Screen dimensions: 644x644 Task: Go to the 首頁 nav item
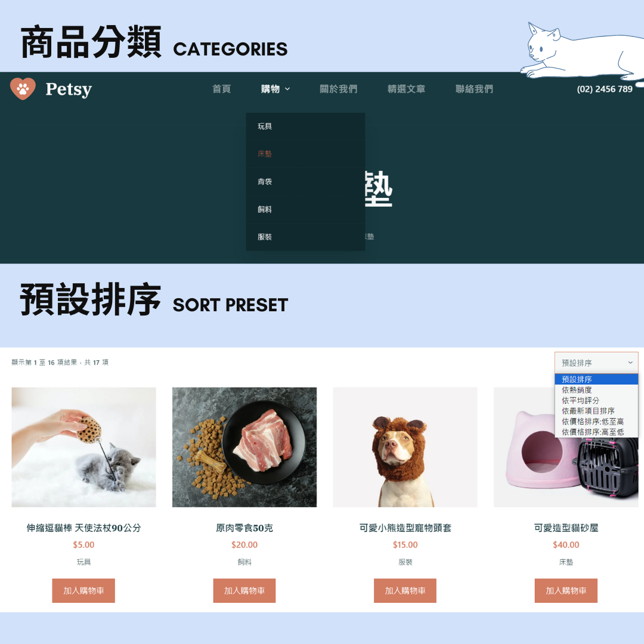[221, 89]
